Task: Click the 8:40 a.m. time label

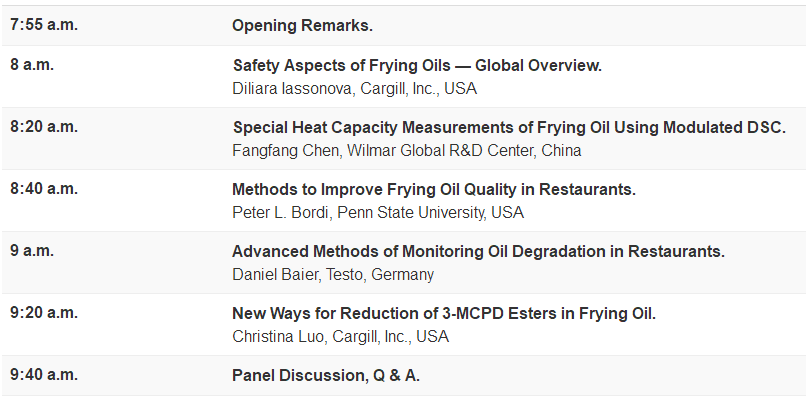Action: click(44, 188)
